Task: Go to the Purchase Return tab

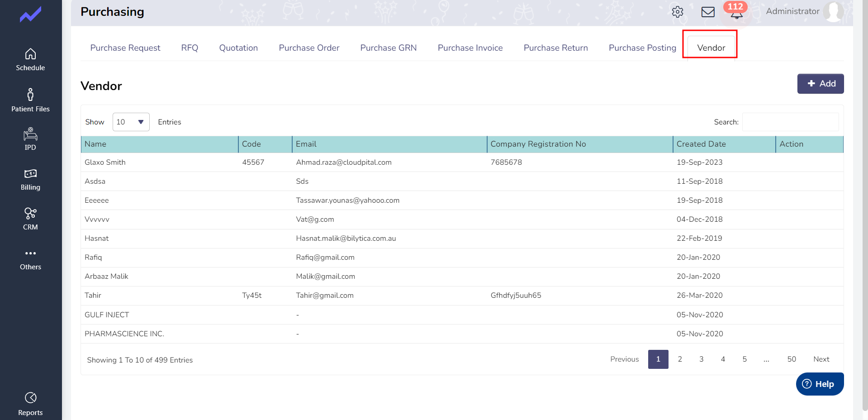Action: pyautogui.click(x=555, y=48)
